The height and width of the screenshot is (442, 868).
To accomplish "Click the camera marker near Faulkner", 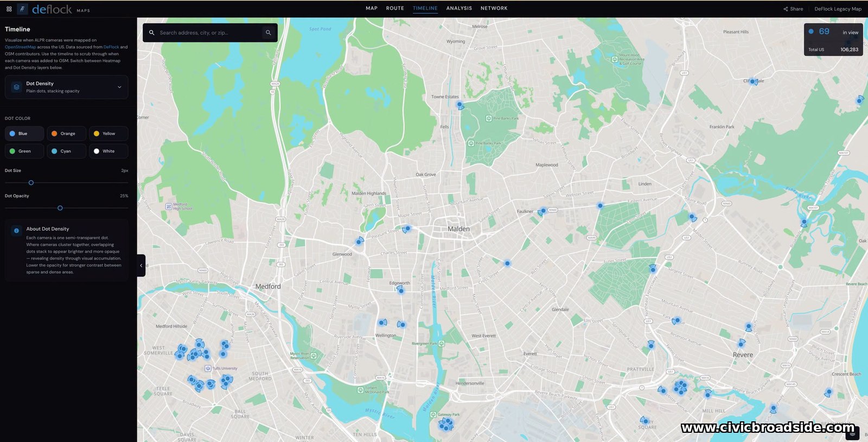I will [542, 211].
